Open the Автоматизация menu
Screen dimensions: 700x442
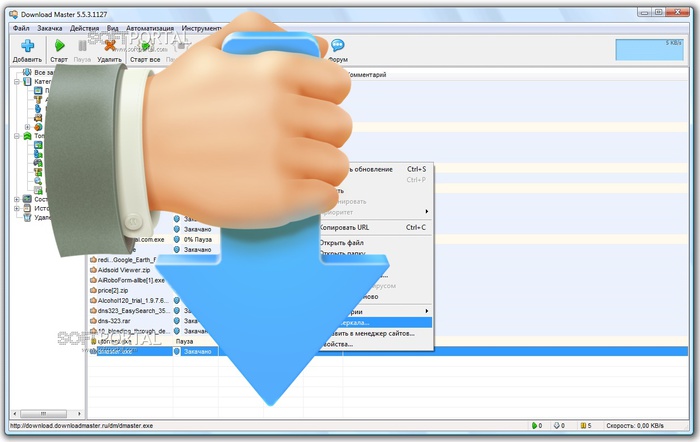[150, 28]
